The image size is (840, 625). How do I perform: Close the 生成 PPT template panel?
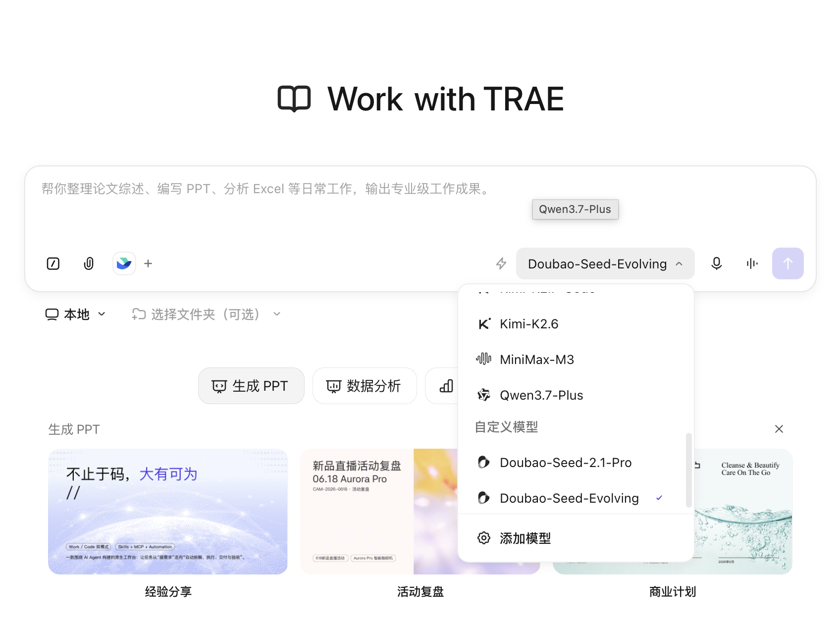(779, 429)
